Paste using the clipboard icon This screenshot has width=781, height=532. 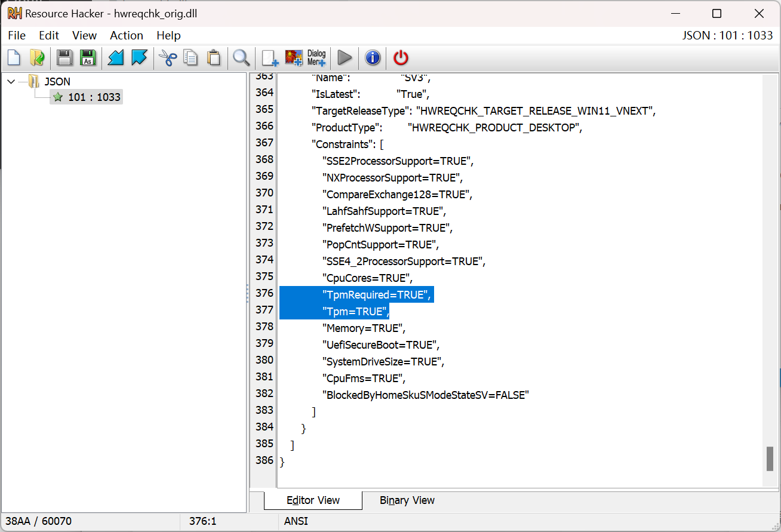(x=213, y=58)
